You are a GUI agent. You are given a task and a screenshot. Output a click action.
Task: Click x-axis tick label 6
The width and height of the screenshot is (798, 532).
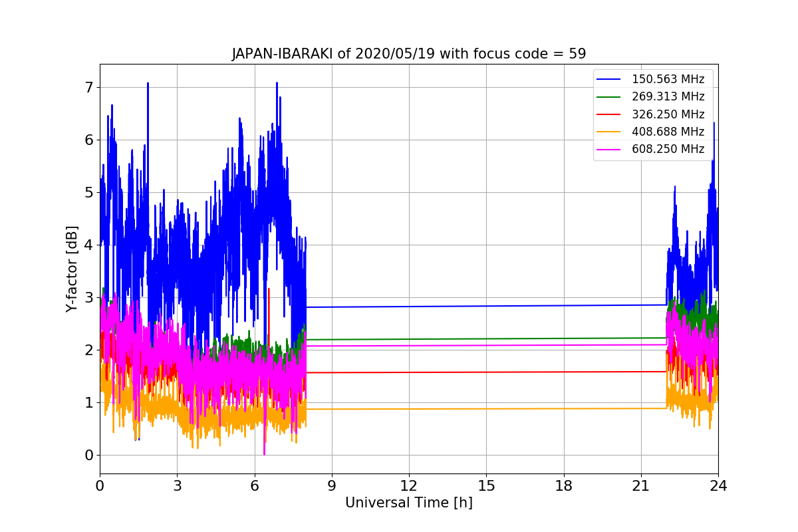254,486
